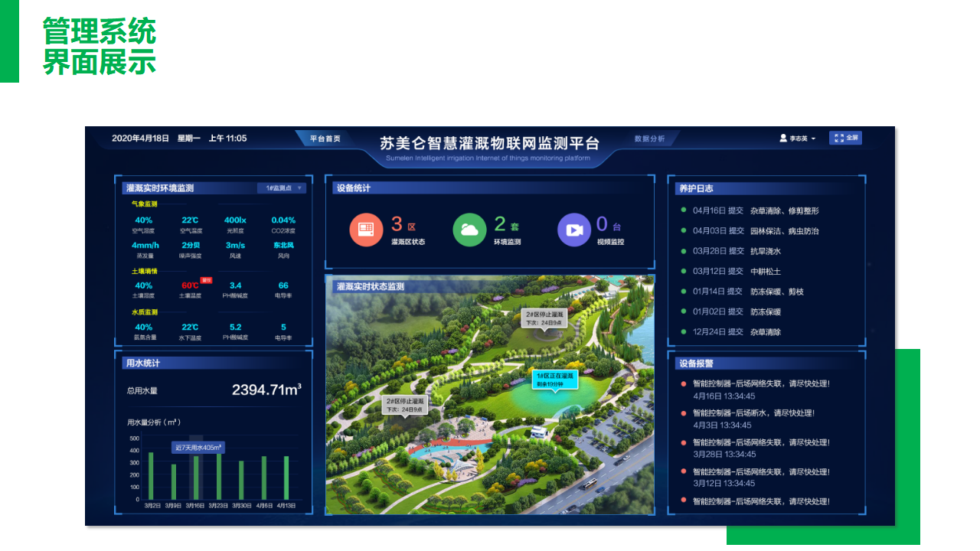Open maintenance log entry 杂草清除、修剪整形
Image resolution: width=980 pixels, height=551 pixels.
tap(785, 210)
